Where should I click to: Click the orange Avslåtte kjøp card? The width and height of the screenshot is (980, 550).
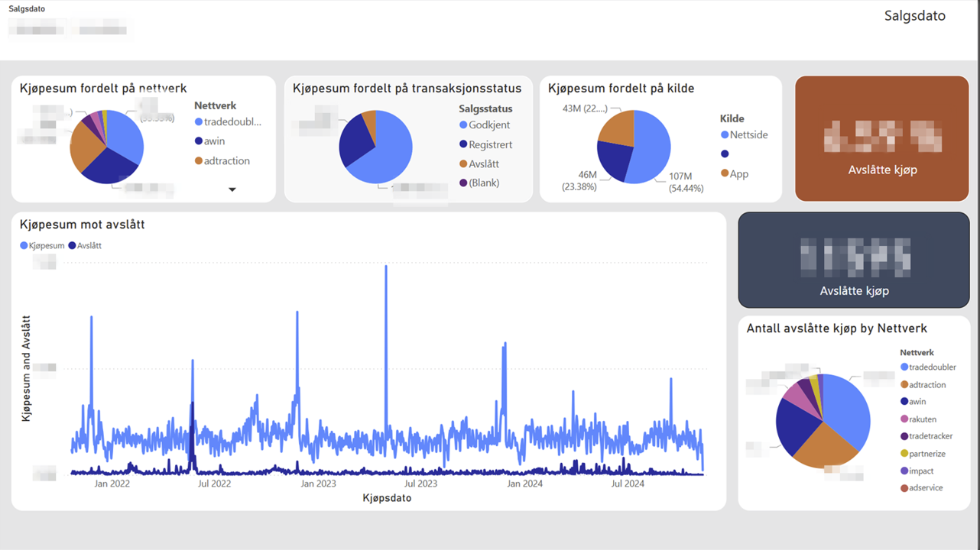pyautogui.click(x=882, y=138)
